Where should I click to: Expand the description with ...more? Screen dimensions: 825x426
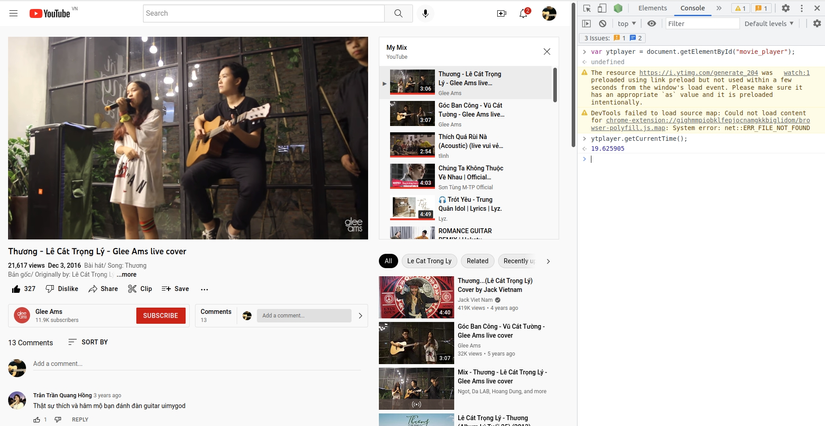(x=126, y=274)
